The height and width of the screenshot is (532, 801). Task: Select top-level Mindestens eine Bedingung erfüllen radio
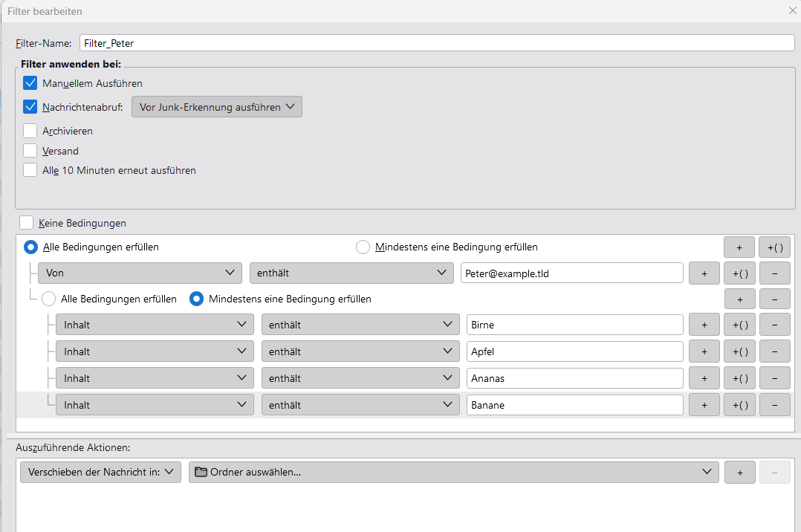point(363,247)
